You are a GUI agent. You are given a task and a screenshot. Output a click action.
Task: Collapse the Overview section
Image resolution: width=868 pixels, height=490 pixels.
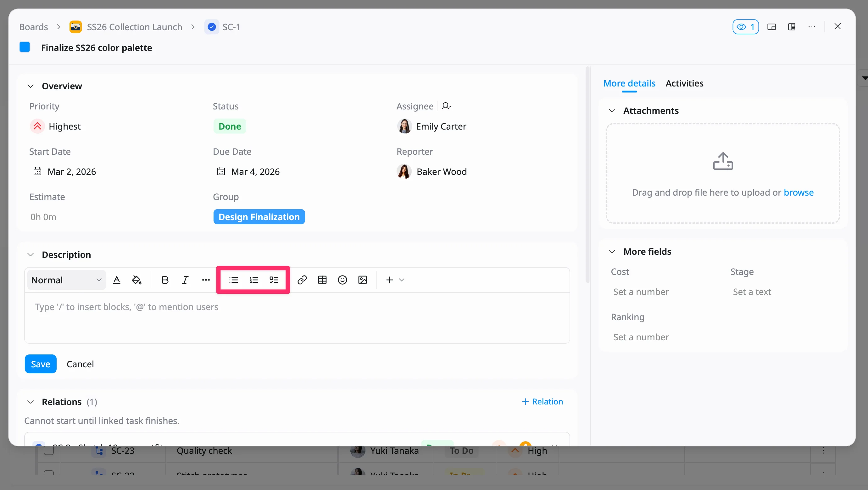point(30,86)
